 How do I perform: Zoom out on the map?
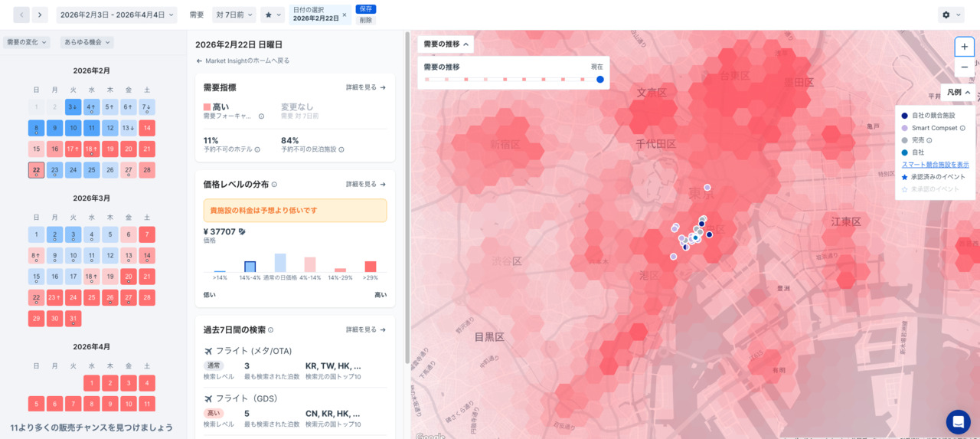(964, 67)
